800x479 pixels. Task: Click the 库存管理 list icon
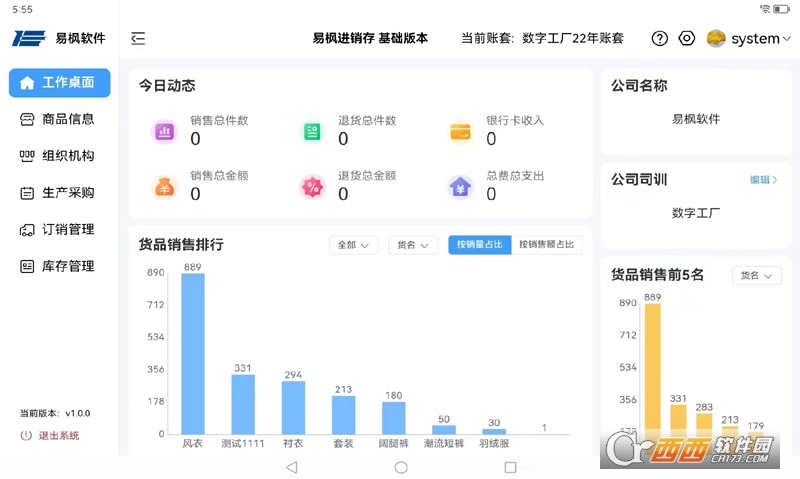point(27,266)
